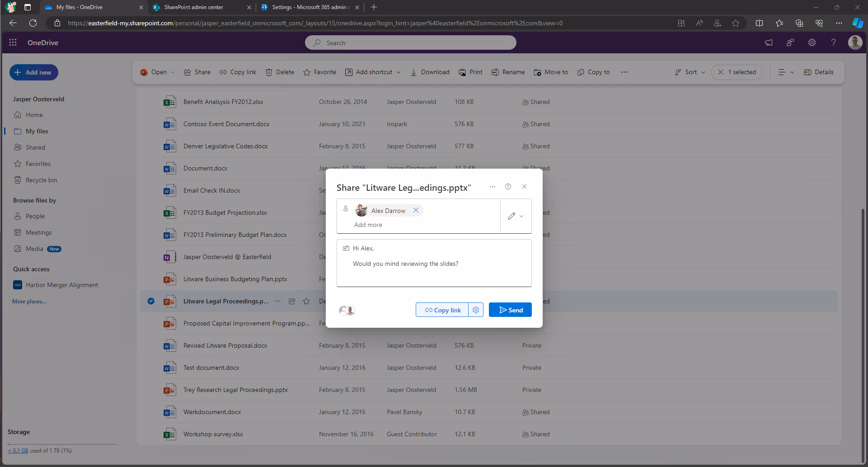Open more options in the share dialog
This screenshot has width=868, height=467.
[493, 187]
